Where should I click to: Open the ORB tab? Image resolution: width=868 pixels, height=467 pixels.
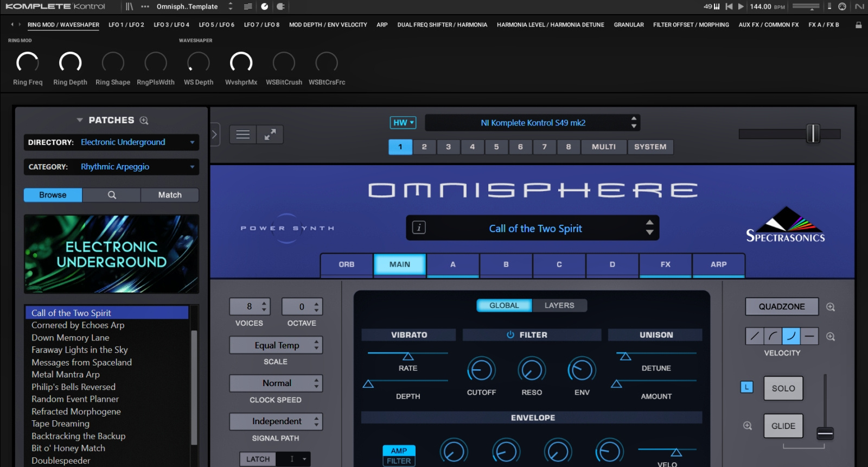pyautogui.click(x=347, y=264)
